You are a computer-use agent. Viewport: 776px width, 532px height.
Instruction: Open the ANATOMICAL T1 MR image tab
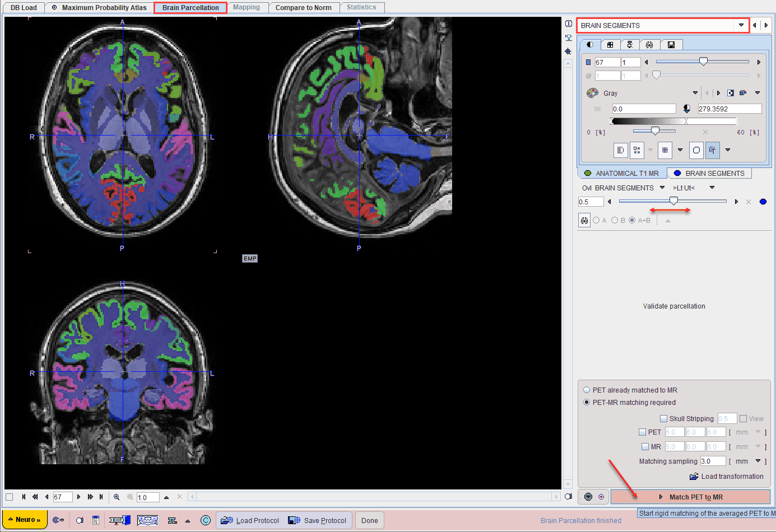[621, 173]
